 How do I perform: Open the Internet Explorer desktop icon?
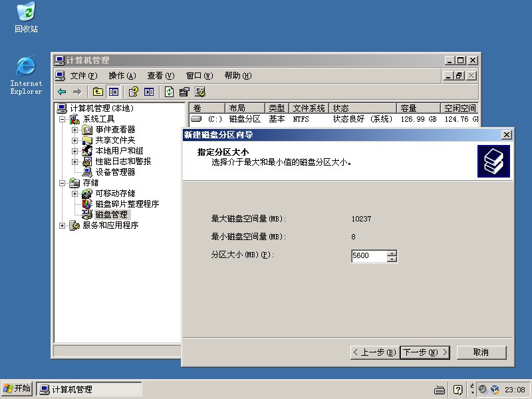26,75
